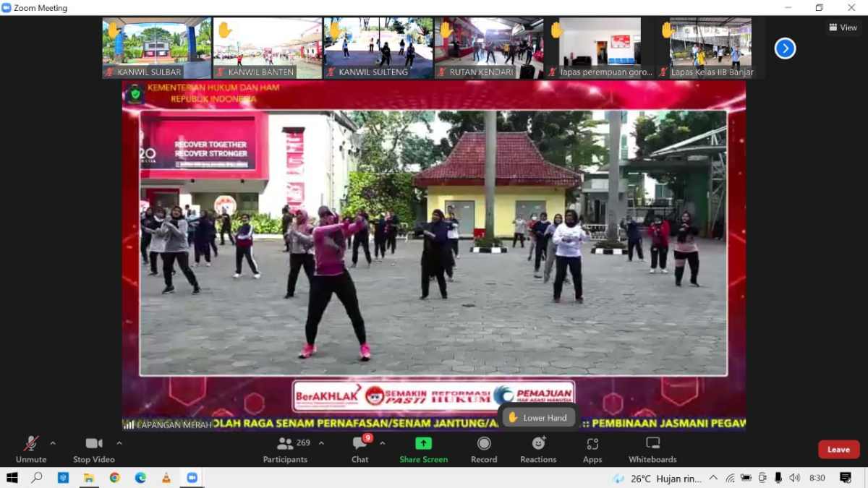The image size is (868, 488).
Task: Open the Reactions menu
Action: pyautogui.click(x=538, y=449)
